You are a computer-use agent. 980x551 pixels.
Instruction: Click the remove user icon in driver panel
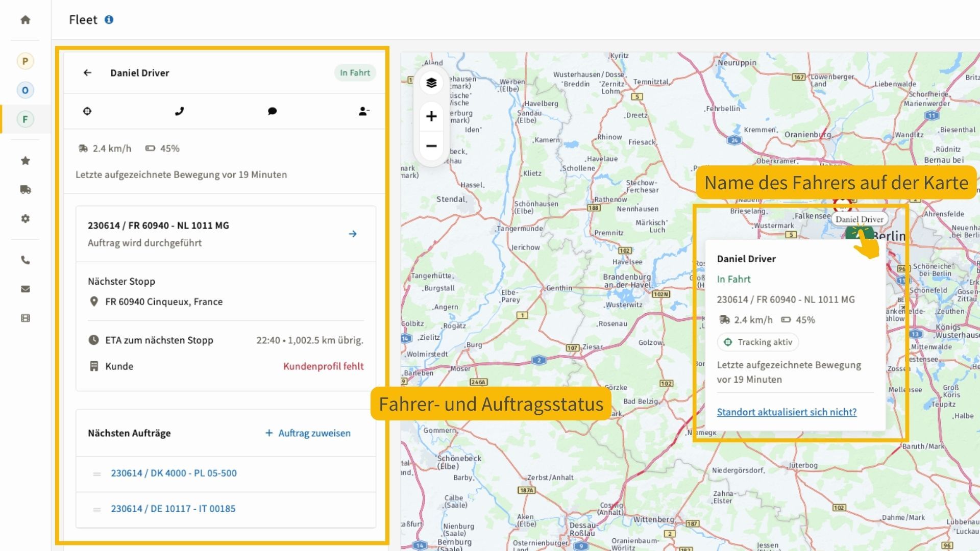click(363, 111)
